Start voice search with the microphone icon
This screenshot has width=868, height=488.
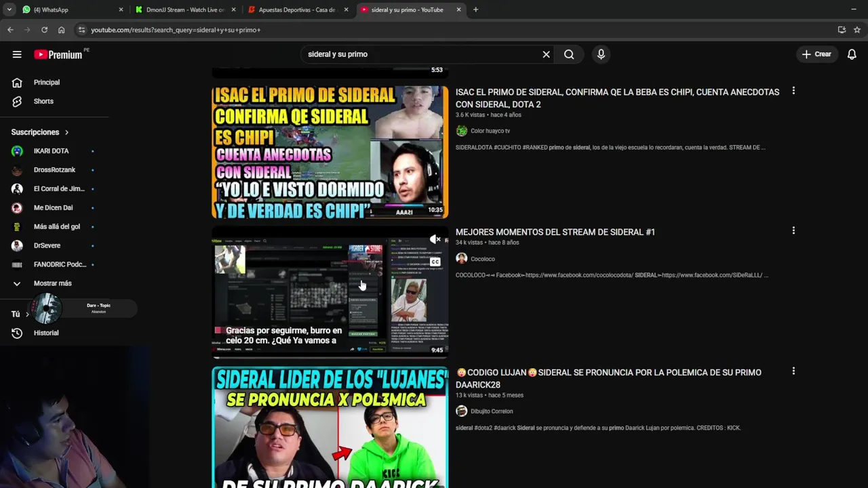point(601,54)
